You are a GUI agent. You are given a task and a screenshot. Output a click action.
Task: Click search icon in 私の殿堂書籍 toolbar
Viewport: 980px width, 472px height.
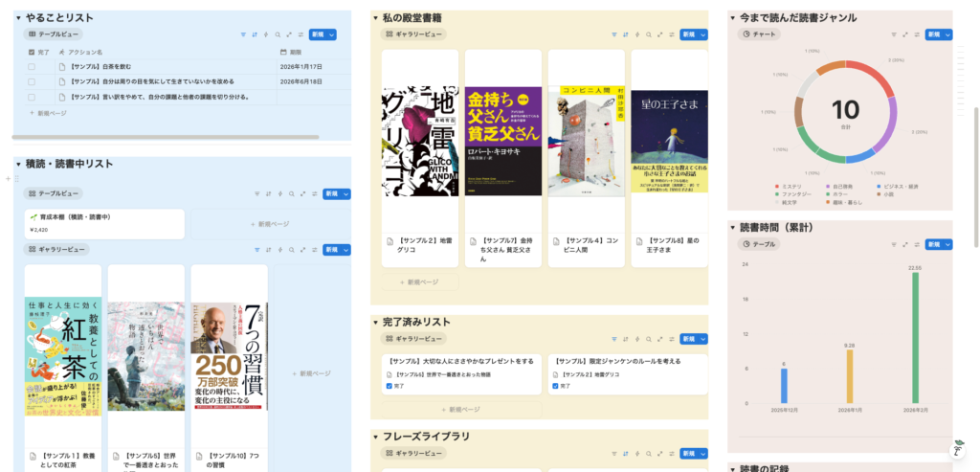(x=648, y=34)
